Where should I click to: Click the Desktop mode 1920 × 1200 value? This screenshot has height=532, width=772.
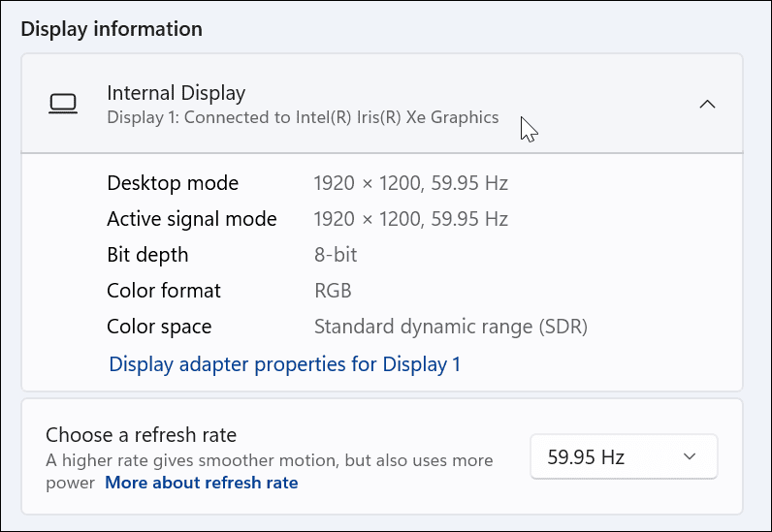pyautogui.click(x=410, y=183)
